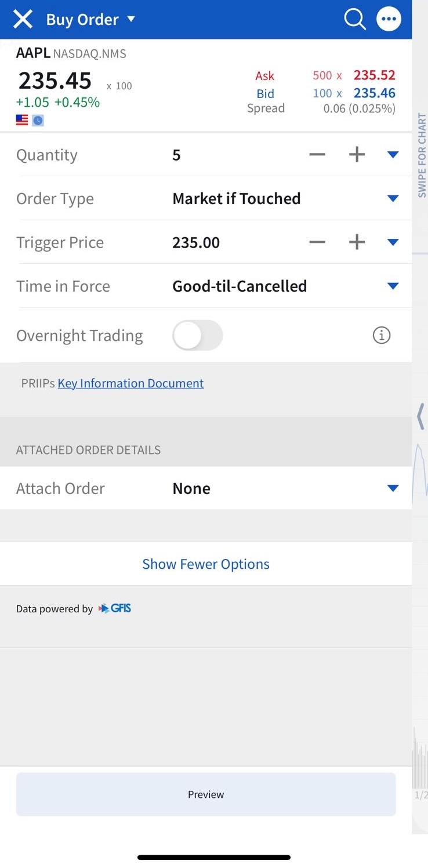
Task: Increase Quantity with the plus icon
Action: (357, 155)
